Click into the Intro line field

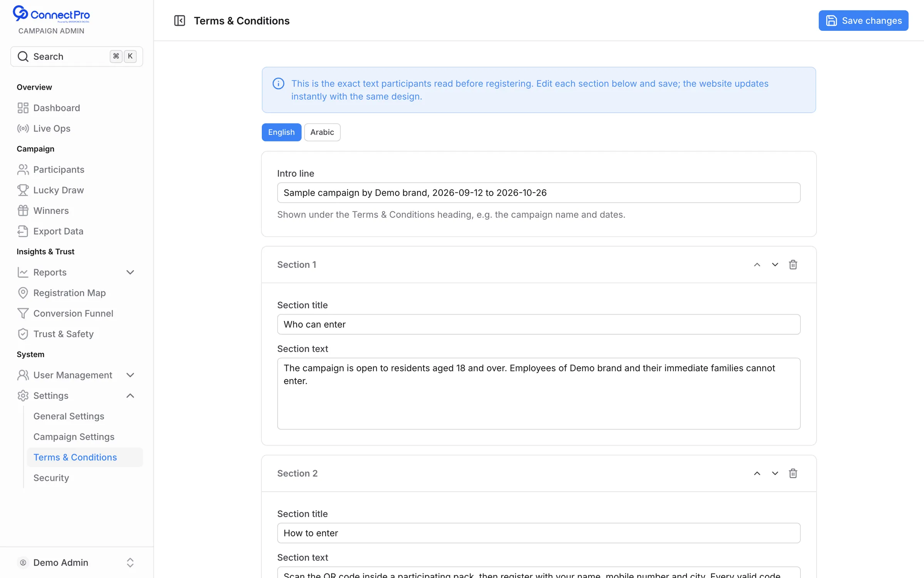click(x=539, y=193)
